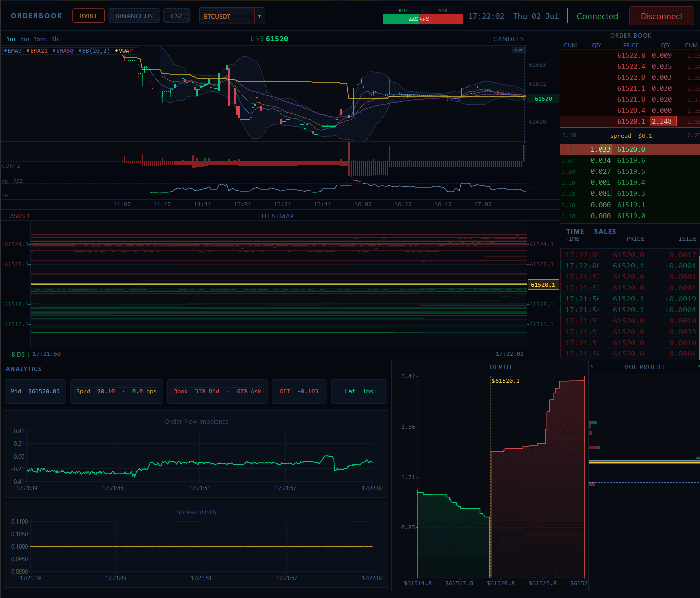Click the CUM Δ label
This screenshot has width=700, height=598.
(x=11, y=166)
